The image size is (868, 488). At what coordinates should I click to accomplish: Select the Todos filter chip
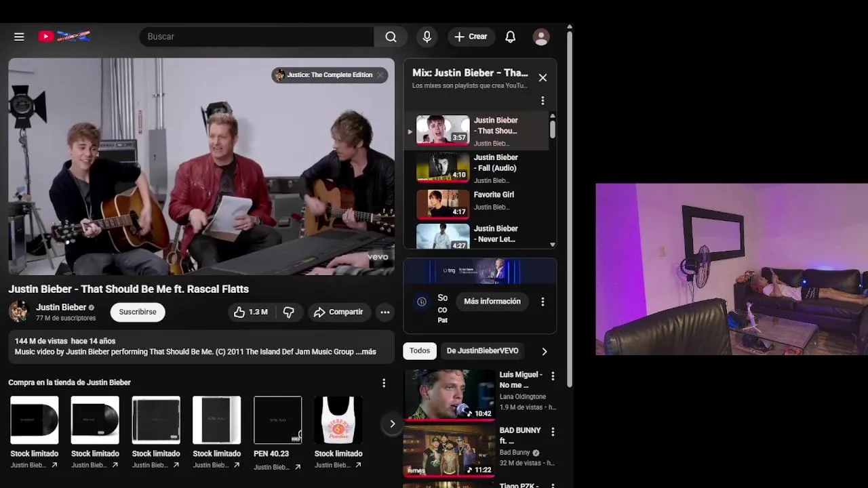pyautogui.click(x=419, y=350)
